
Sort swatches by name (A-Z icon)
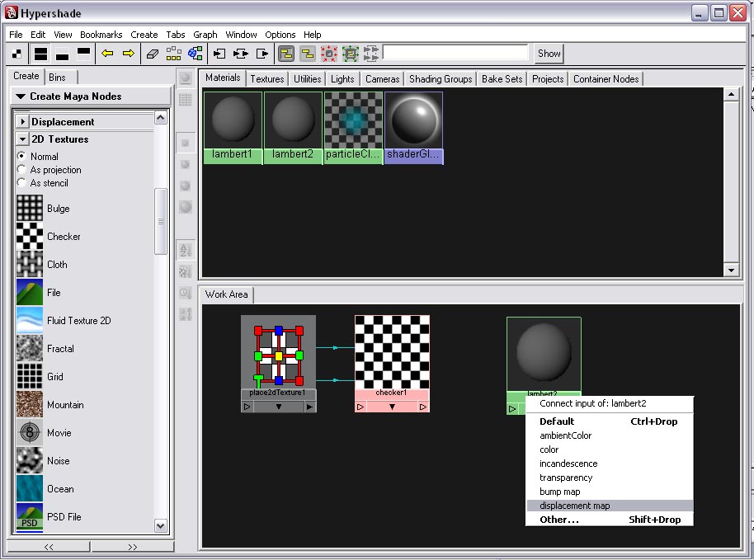click(x=185, y=250)
